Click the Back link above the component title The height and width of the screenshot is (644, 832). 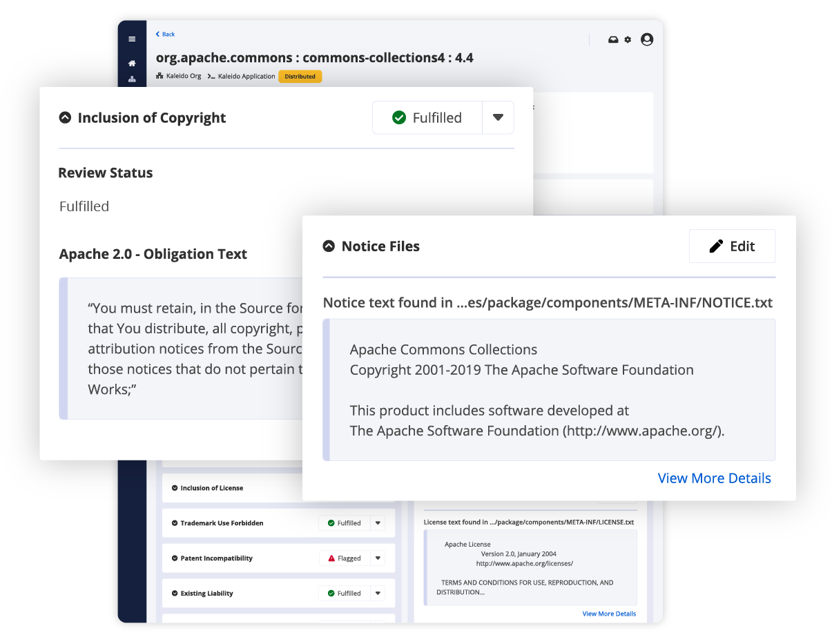coord(165,34)
